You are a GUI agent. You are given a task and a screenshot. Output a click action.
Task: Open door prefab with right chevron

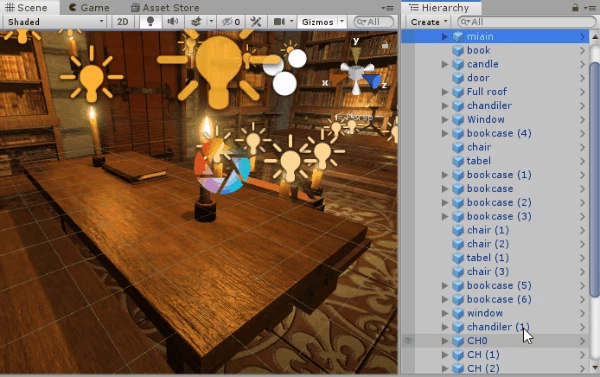(582, 78)
